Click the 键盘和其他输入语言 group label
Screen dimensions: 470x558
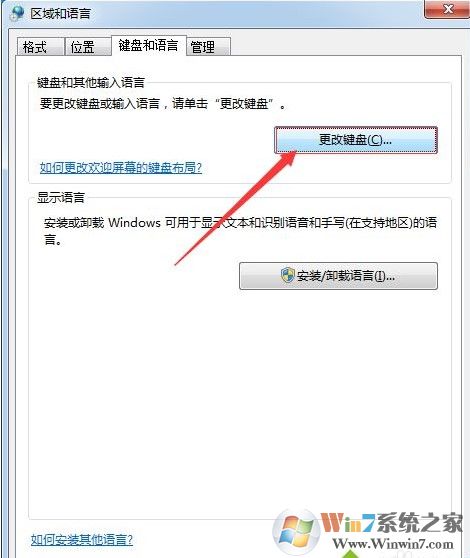click(91, 83)
